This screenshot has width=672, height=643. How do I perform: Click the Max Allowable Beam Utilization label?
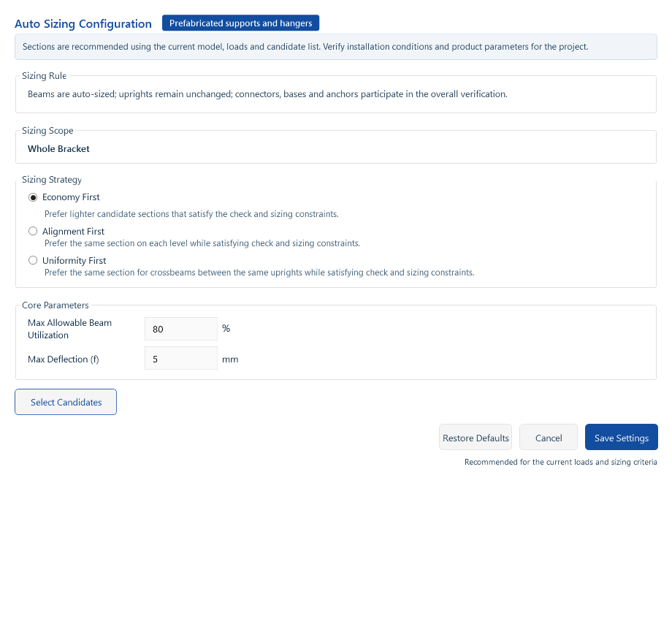[x=70, y=329]
